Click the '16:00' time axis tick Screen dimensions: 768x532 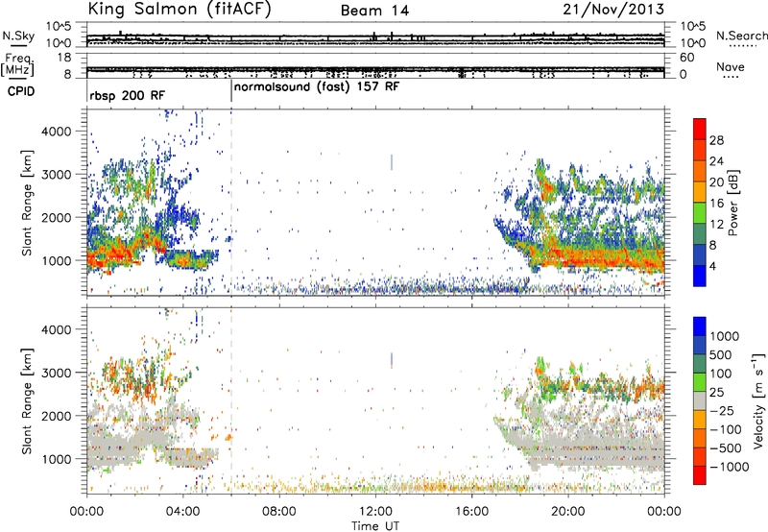[471, 512]
